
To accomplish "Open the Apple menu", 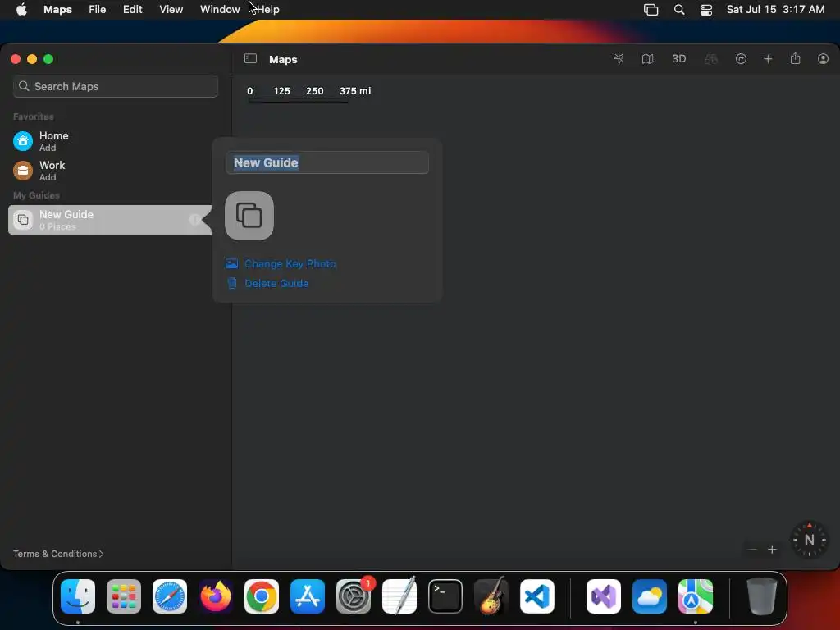I will 21,9.
